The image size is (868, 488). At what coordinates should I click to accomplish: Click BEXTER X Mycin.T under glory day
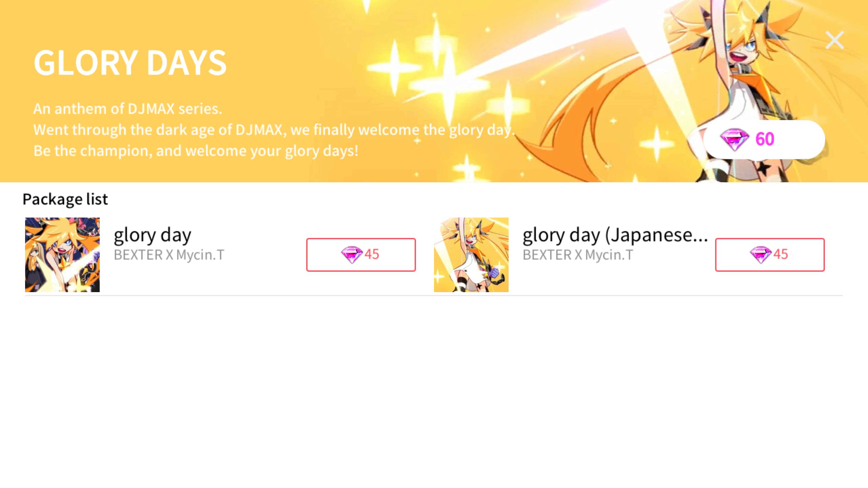[169, 255]
